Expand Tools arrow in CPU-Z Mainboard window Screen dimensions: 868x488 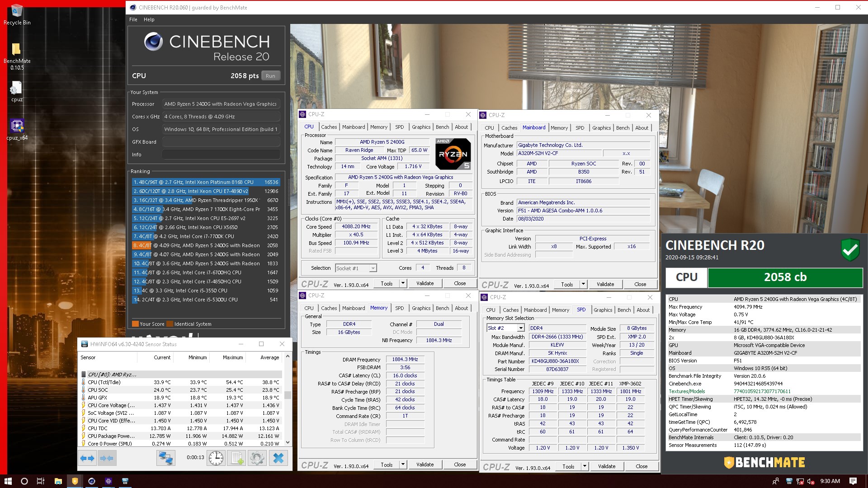click(583, 284)
